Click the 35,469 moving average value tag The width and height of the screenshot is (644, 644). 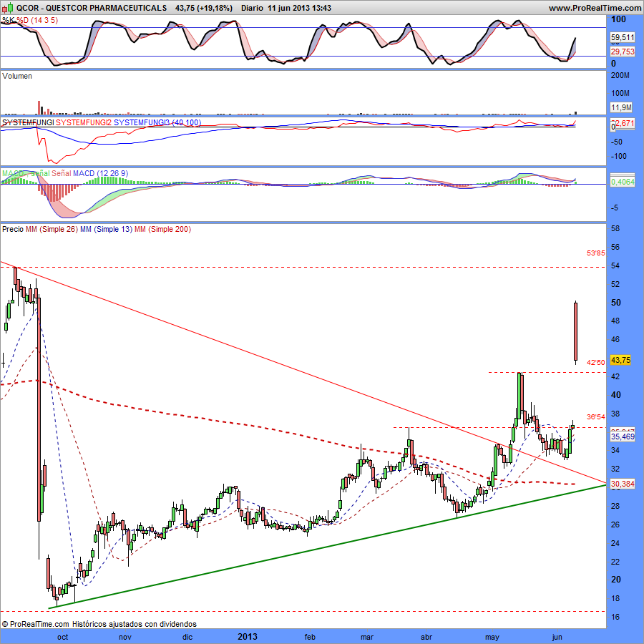(623, 436)
